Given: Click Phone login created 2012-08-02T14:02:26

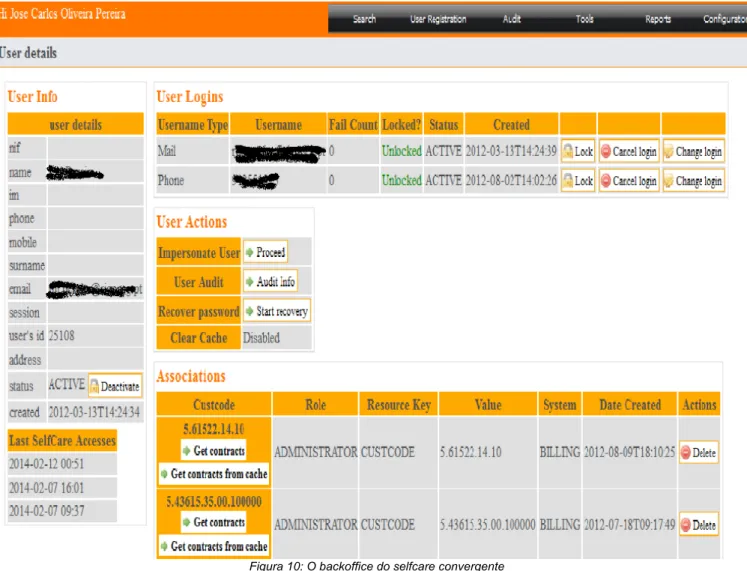Looking at the screenshot, I should tap(511, 180).
